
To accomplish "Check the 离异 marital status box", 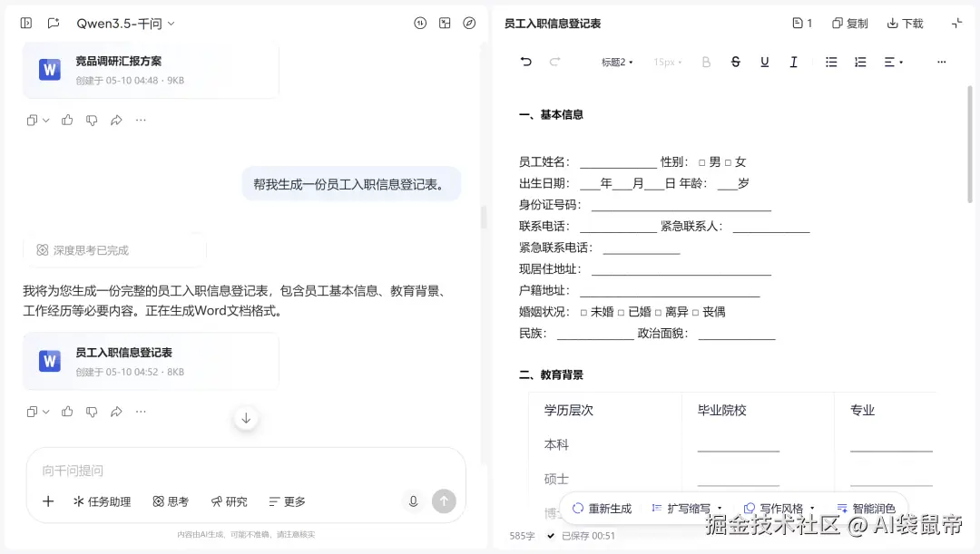I will point(658,312).
